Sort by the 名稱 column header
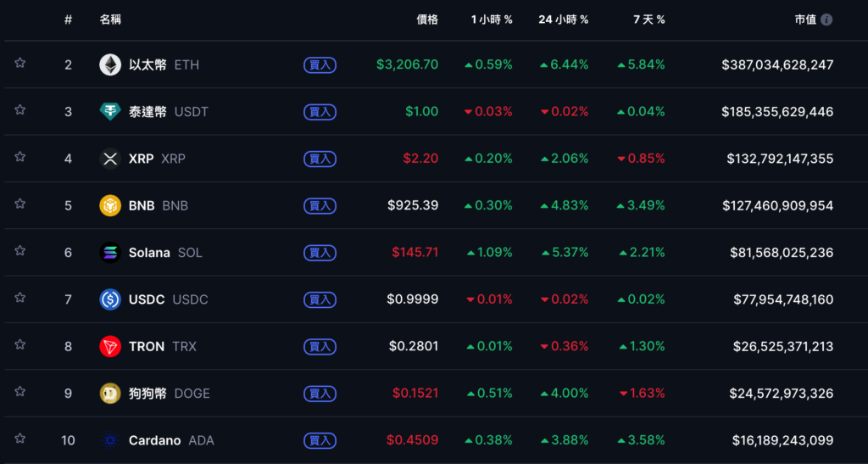Viewport: 868px width, 464px height. coord(110,20)
